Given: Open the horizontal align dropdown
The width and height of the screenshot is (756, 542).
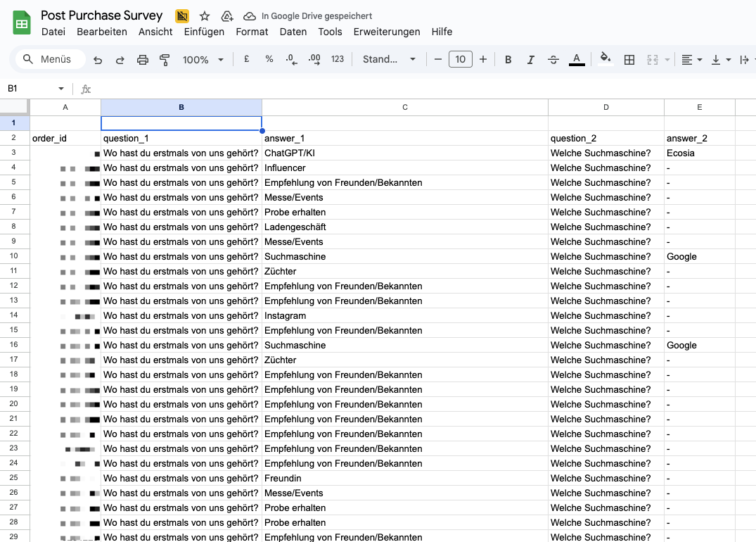Looking at the screenshot, I should point(692,60).
